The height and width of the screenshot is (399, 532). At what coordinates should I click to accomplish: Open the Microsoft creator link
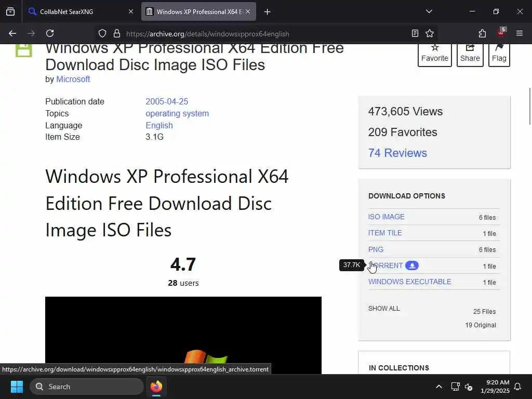tap(73, 79)
